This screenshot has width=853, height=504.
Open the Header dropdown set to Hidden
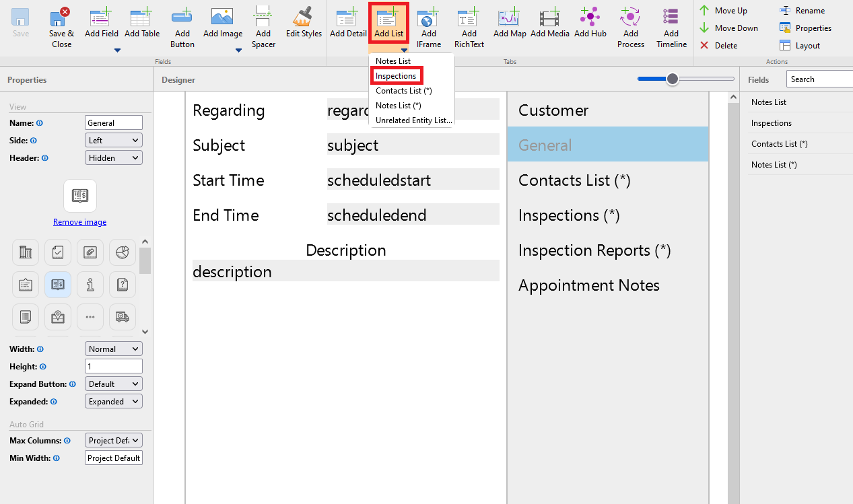pyautogui.click(x=114, y=158)
